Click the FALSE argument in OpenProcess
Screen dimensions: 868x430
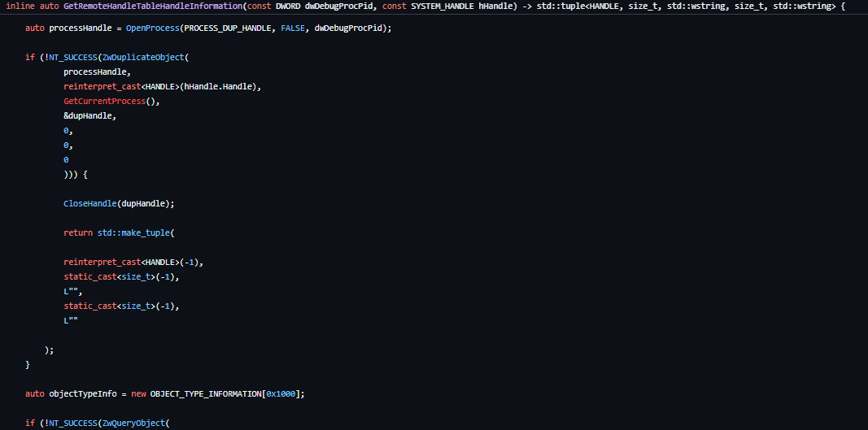click(293, 28)
